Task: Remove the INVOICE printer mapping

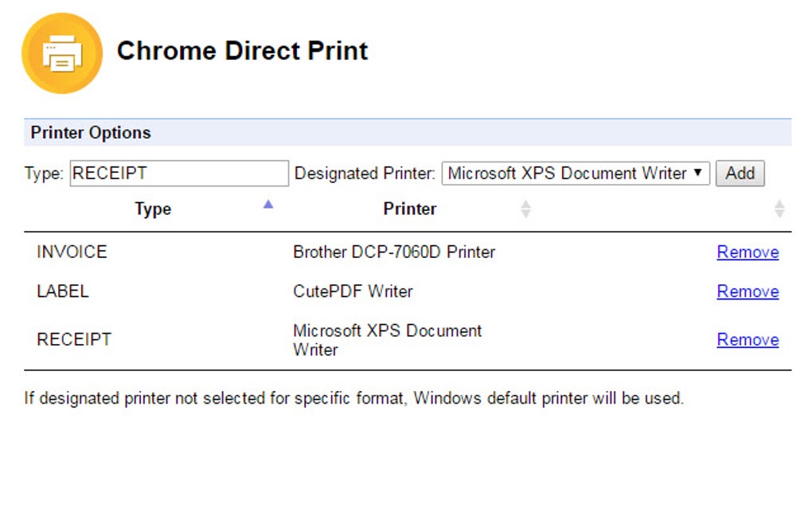Action: click(x=748, y=252)
